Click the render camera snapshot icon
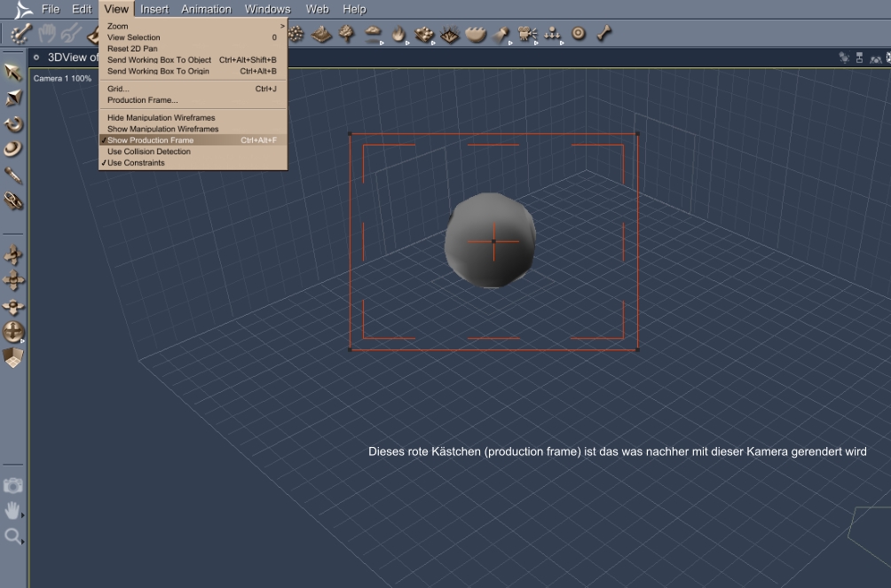 pos(12,485)
